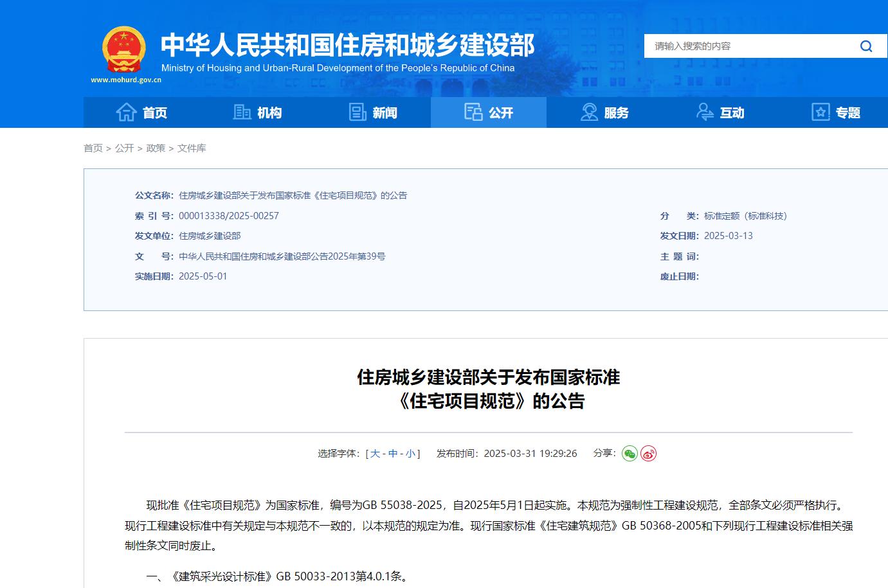Screen dimensions: 888x588
Task: Click the person icon beside 服务
Action: [x=589, y=112]
